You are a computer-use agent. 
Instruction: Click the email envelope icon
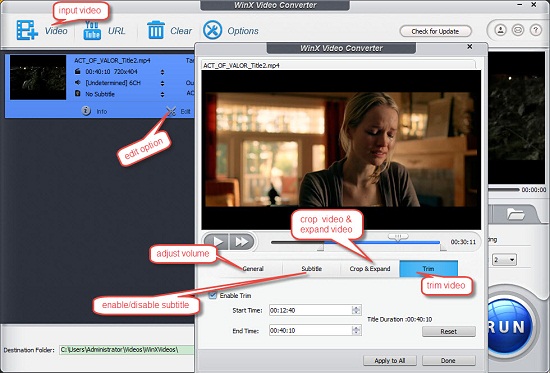click(x=518, y=30)
